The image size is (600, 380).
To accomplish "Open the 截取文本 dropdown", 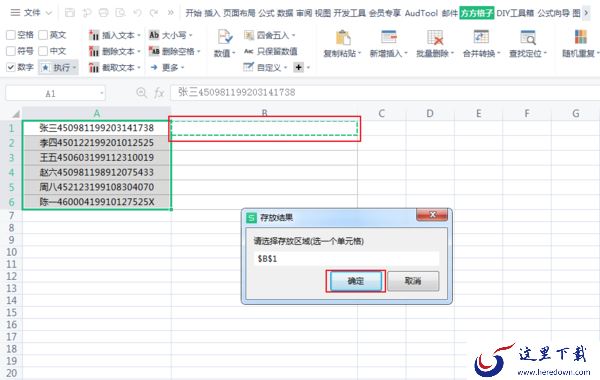I will (x=115, y=68).
